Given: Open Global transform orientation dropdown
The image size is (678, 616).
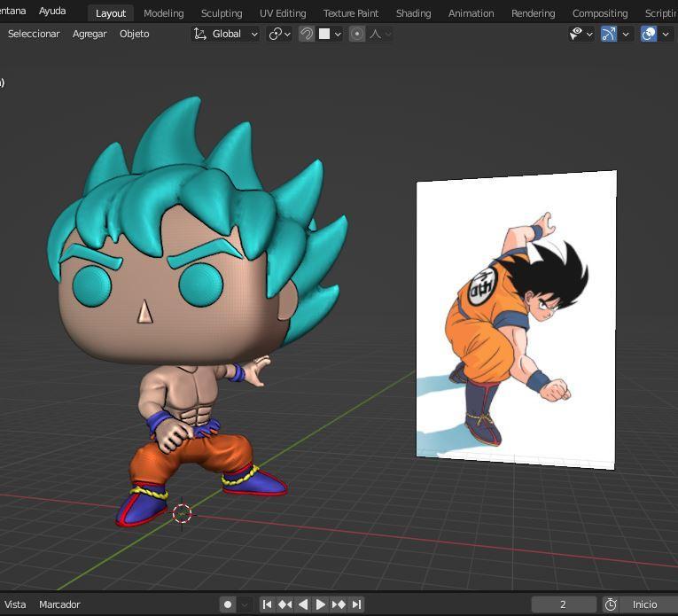Looking at the screenshot, I should coord(225,34).
